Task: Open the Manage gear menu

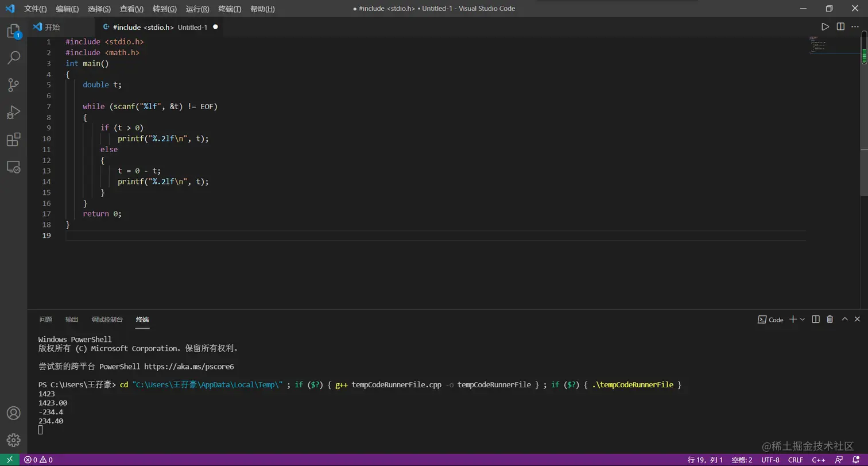Action: point(13,440)
